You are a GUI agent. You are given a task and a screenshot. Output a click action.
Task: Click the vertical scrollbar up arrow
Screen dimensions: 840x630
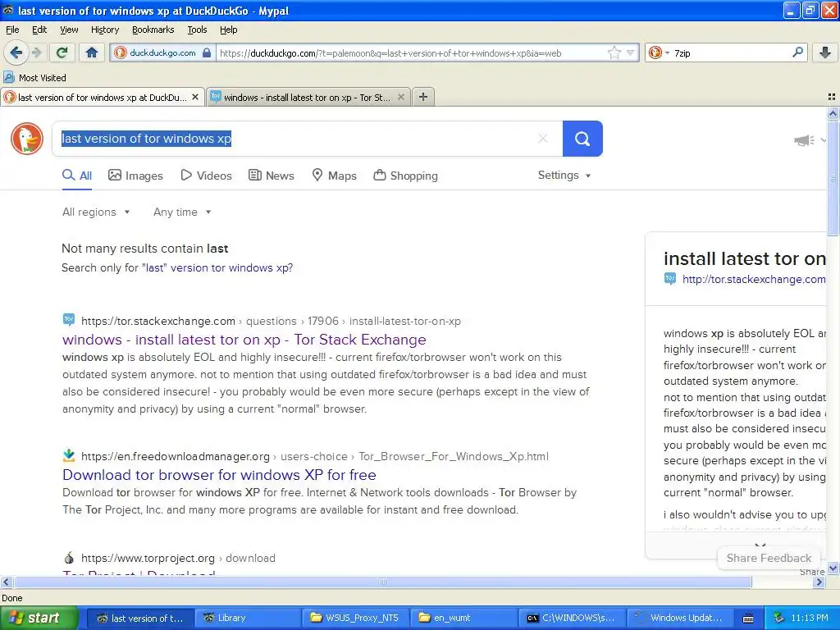point(833,113)
